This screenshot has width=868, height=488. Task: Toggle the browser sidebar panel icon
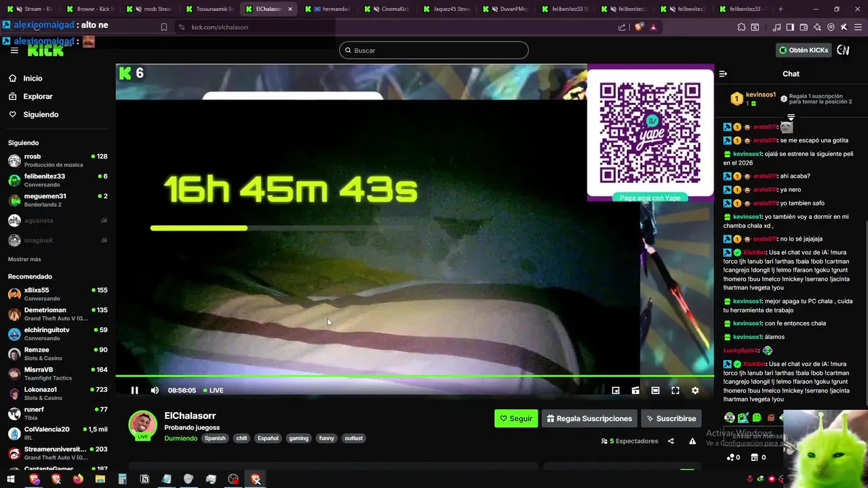pos(790,27)
